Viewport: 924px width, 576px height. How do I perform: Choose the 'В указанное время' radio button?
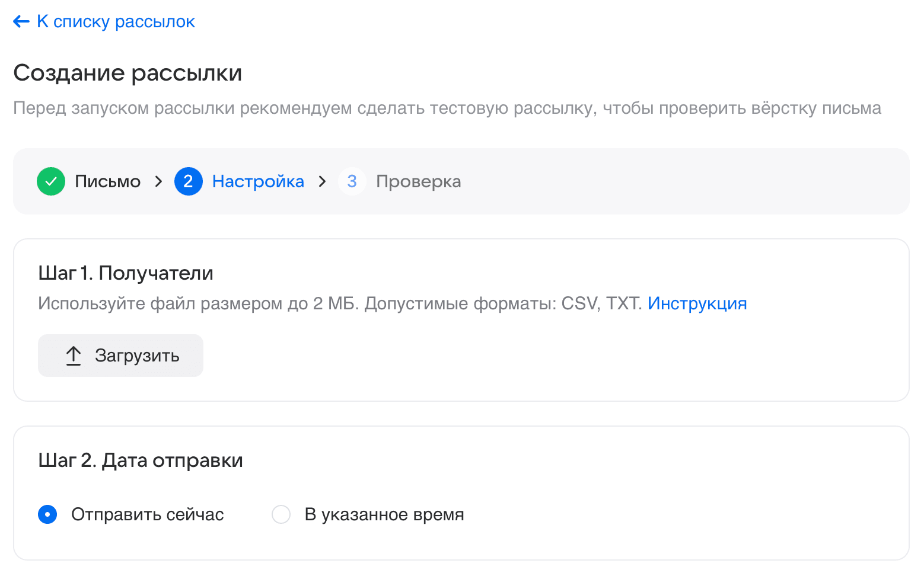click(281, 514)
